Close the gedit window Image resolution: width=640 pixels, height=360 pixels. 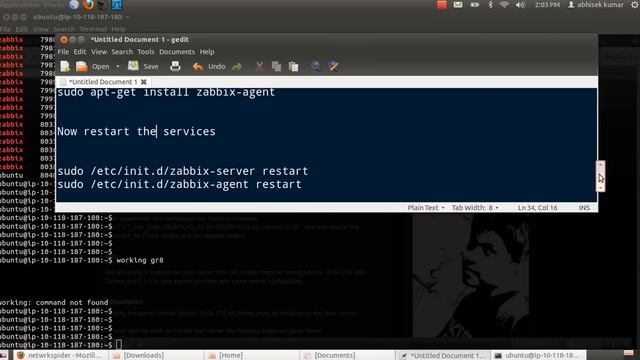click(64, 40)
